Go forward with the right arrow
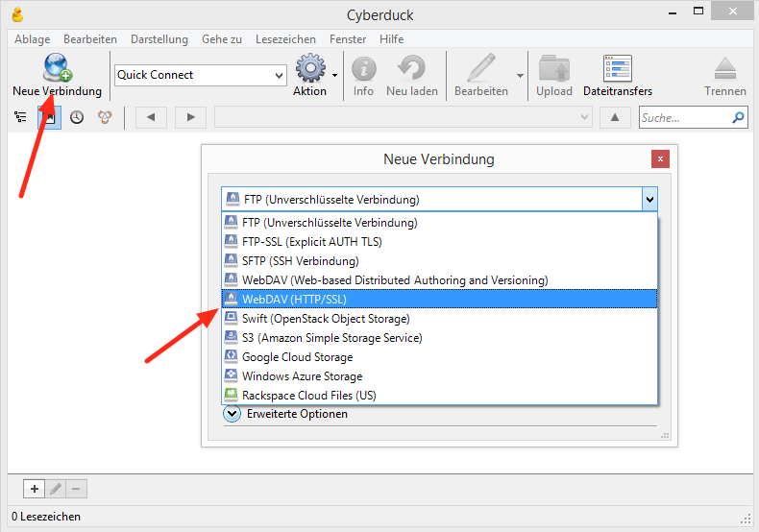This screenshot has height=532, width=759. [191, 117]
